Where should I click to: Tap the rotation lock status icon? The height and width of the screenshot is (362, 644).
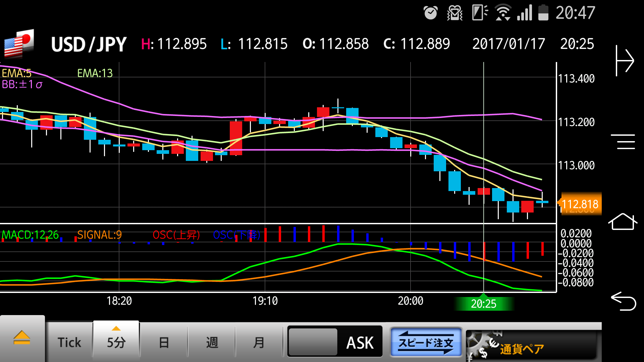[x=480, y=13]
